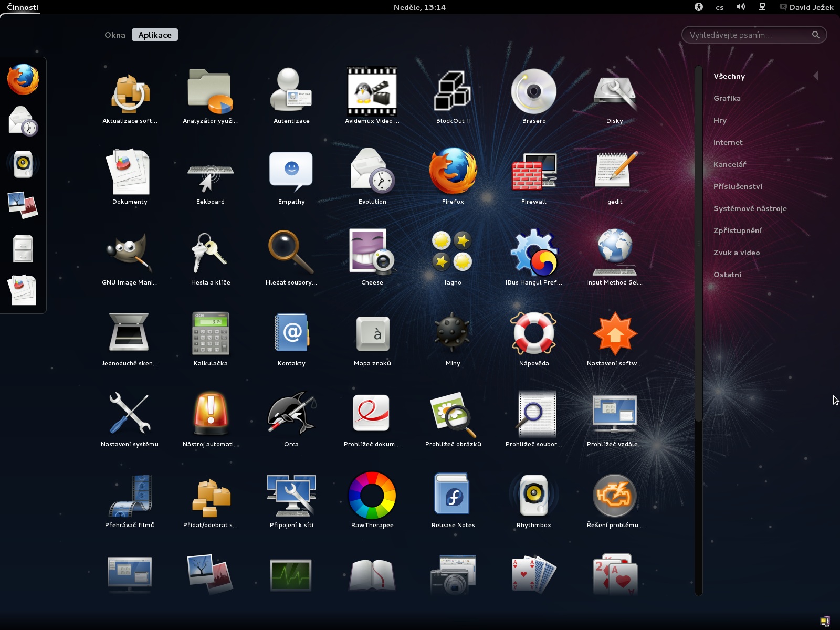This screenshot has width=840, height=630.
Task: Open Přidat/odebrat software boxes icon
Action: [x=211, y=497]
